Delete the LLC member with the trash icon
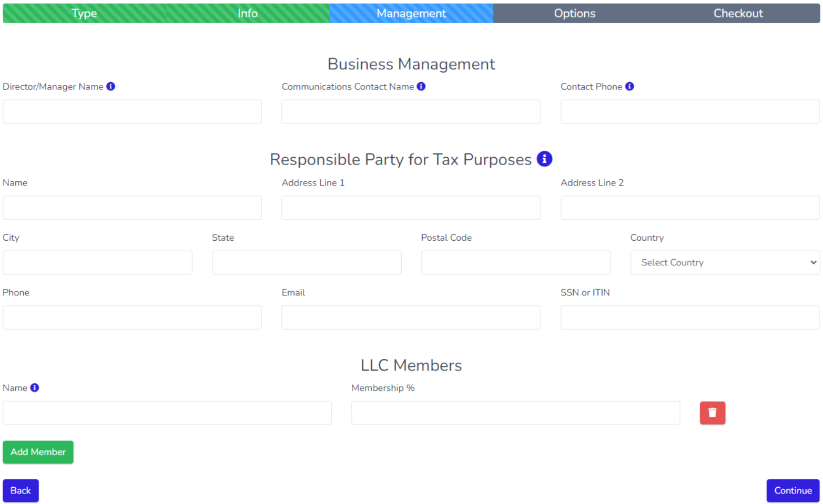Image resolution: width=823 pixels, height=504 pixels. (x=713, y=413)
